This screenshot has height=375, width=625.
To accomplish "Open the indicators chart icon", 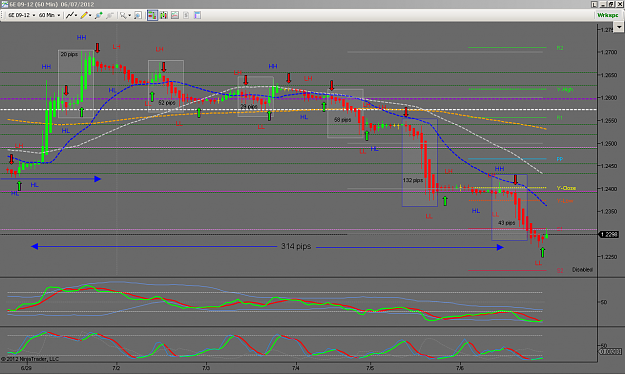I will [x=175, y=15].
